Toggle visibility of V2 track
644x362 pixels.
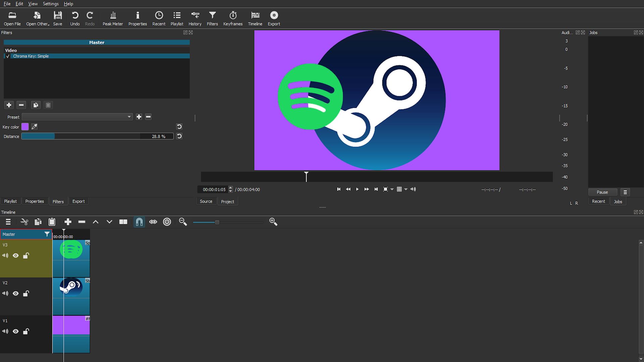(x=15, y=293)
